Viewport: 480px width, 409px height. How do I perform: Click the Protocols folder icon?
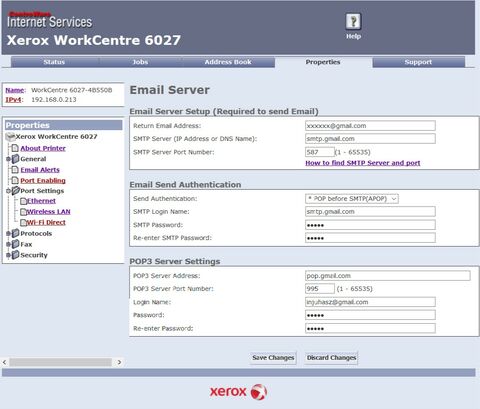[15, 233]
